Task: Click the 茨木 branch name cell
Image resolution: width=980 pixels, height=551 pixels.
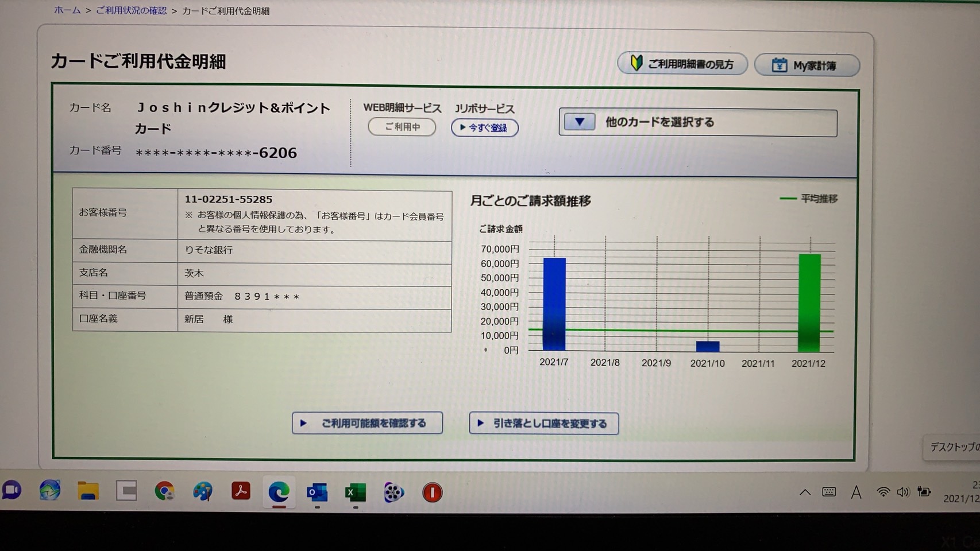Action: point(314,274)
